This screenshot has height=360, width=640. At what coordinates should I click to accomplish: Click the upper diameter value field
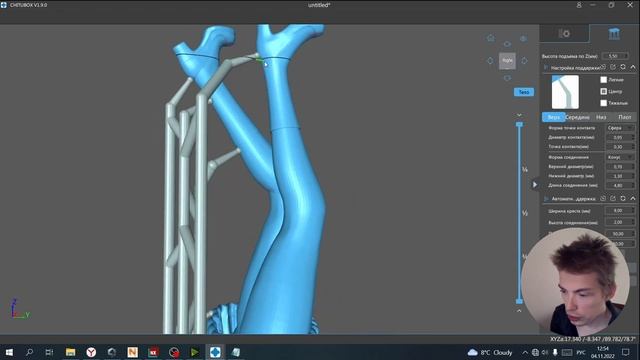[620, 167]
